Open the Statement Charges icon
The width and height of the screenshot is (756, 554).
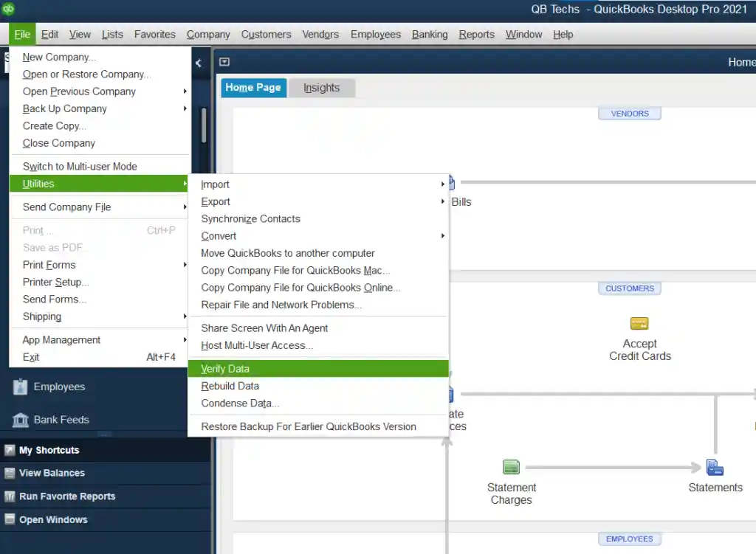click(511, 467)
